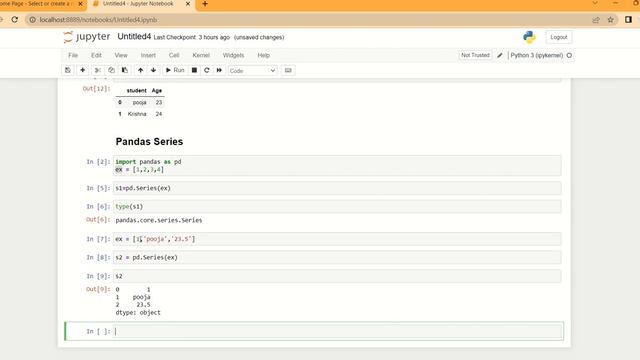Rename notebook by clicking Untitled4 title
The width and height of the screenshot is (640, 360).
point(134,37)
